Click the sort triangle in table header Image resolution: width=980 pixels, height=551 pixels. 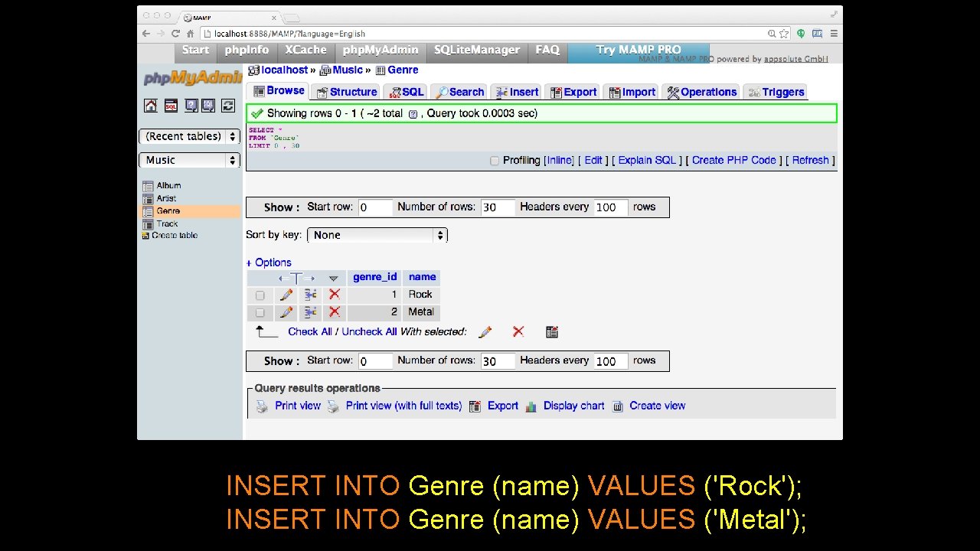[x=333, y=278]
